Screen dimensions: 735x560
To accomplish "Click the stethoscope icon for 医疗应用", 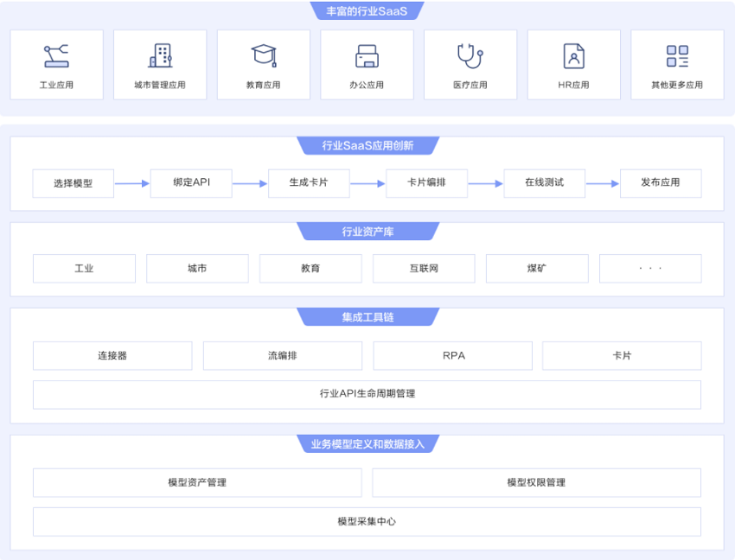I will pos(470,56).
